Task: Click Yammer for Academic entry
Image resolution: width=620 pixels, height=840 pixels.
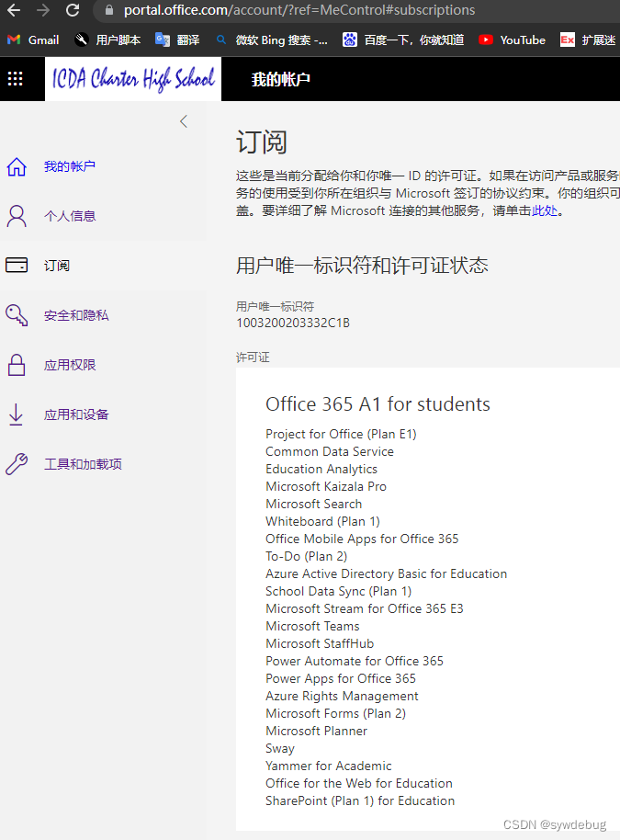Action: [328, 766]
